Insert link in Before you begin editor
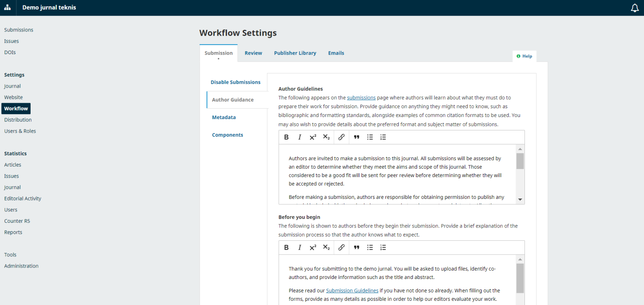Image resolution: width=644 pixels, height=305 pixels. pyautogui.click(x=341, y=248)
